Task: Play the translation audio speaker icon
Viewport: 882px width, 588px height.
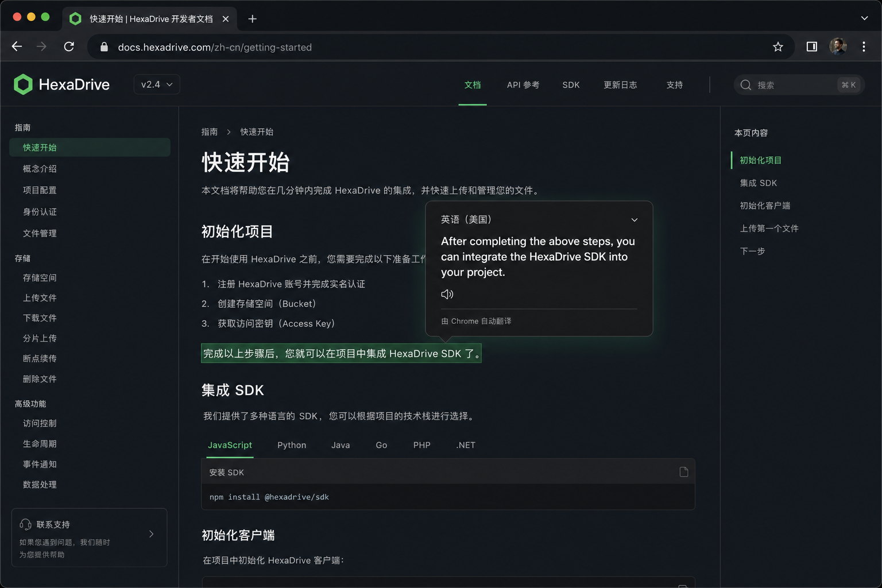Action: coord(447,294)
